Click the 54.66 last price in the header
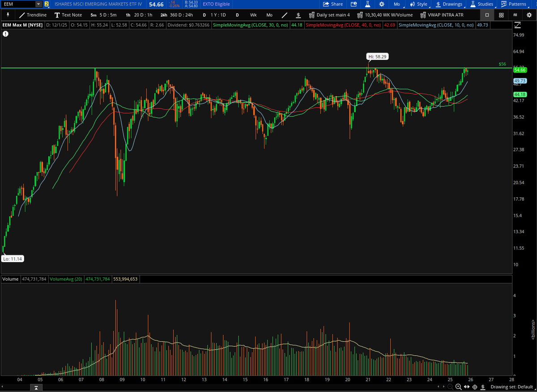 (x=156, y=4)
